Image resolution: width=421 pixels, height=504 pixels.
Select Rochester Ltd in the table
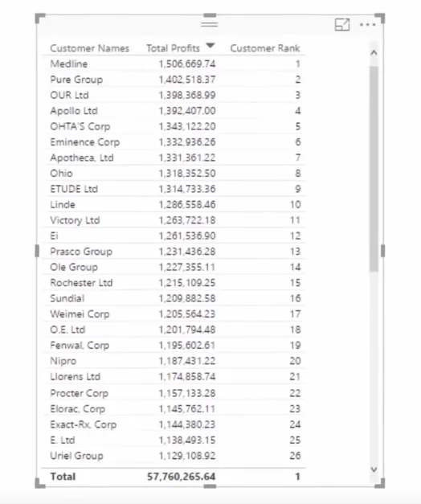[81, 283]
